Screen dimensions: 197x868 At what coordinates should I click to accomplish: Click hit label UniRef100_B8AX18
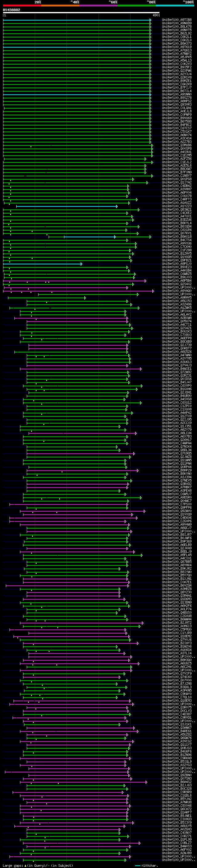coord(177,236)
